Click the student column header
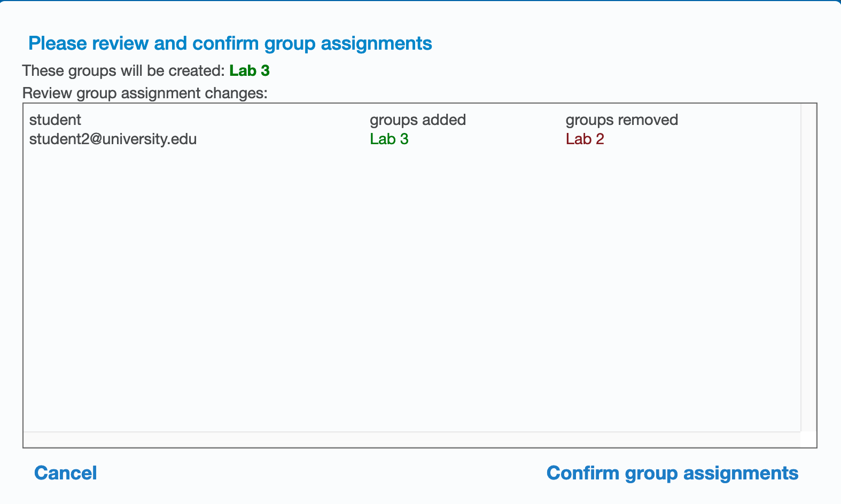The height and width of the screenshot is (504, 841). 55,120
